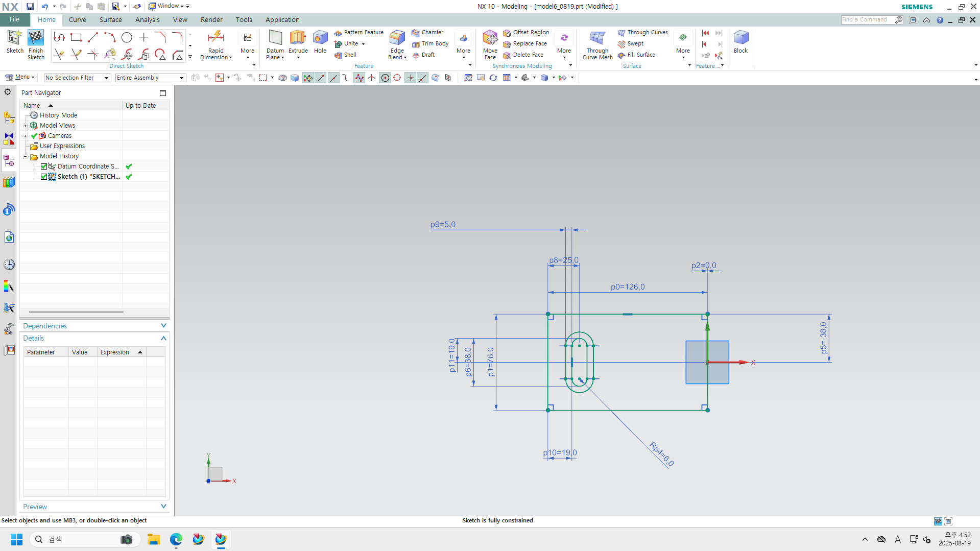Apply the Shell feature
This screenshot has width=980, height=551.
(x=345, y=55)
